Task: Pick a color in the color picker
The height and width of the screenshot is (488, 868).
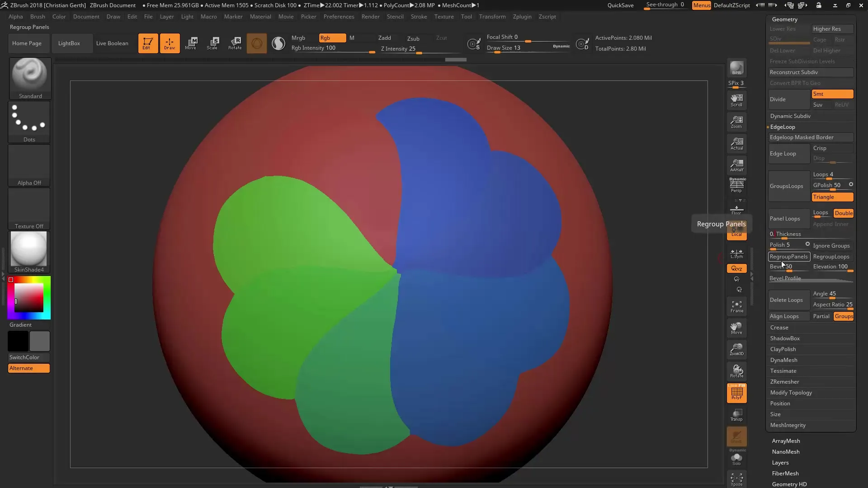Action: tap(29, 298)
